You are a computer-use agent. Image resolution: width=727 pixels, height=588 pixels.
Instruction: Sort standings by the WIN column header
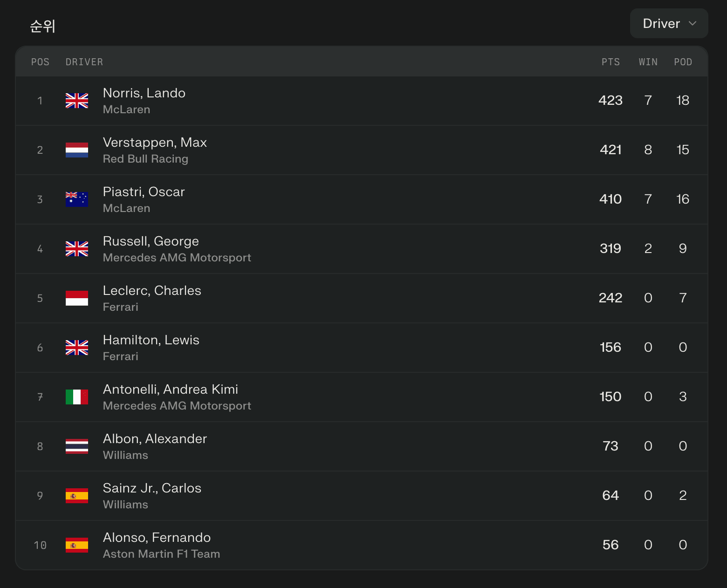pos(648,62)
